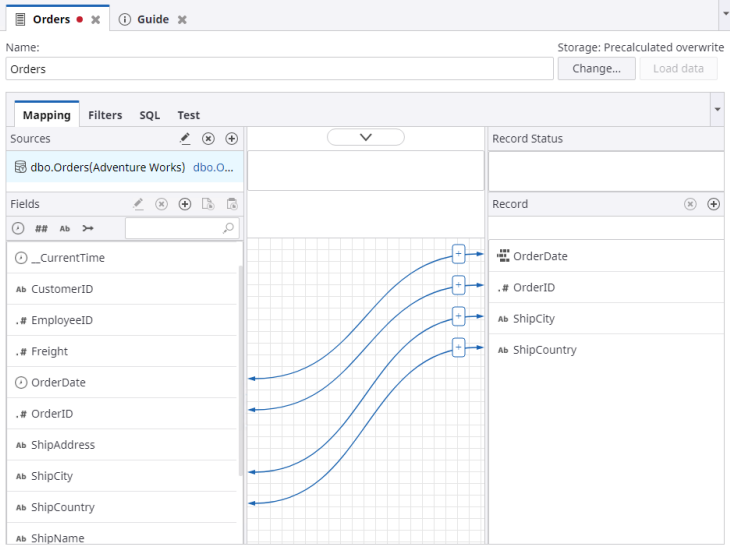
Task: Click the plus node on the OrderDate mapping line
Action: click(458, 254)
